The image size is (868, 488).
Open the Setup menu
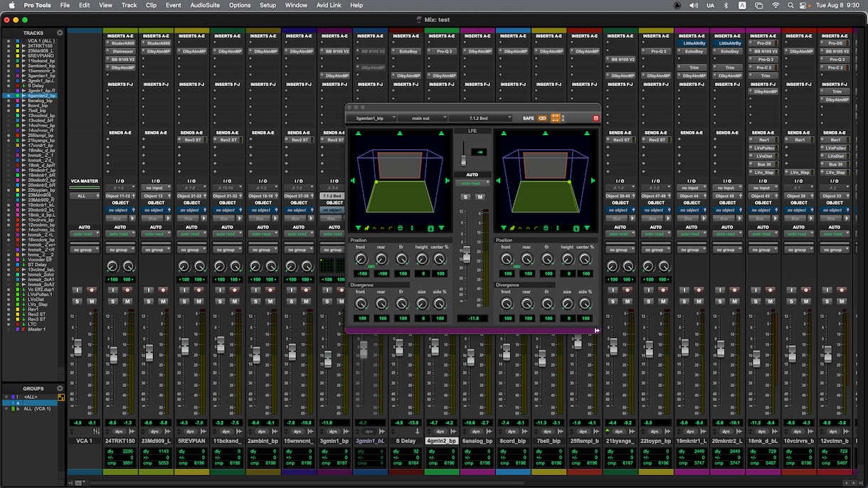tap(268, 5)
